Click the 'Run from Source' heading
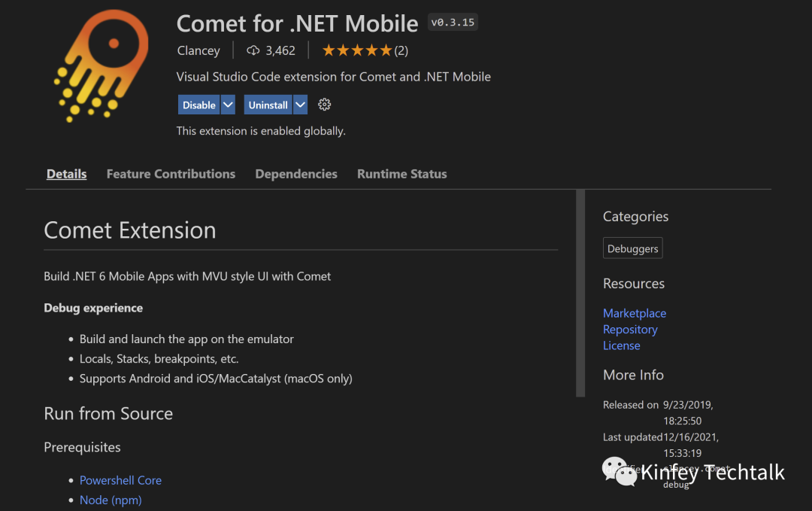This screenshot has height=511, width=812. pos(108,414)
